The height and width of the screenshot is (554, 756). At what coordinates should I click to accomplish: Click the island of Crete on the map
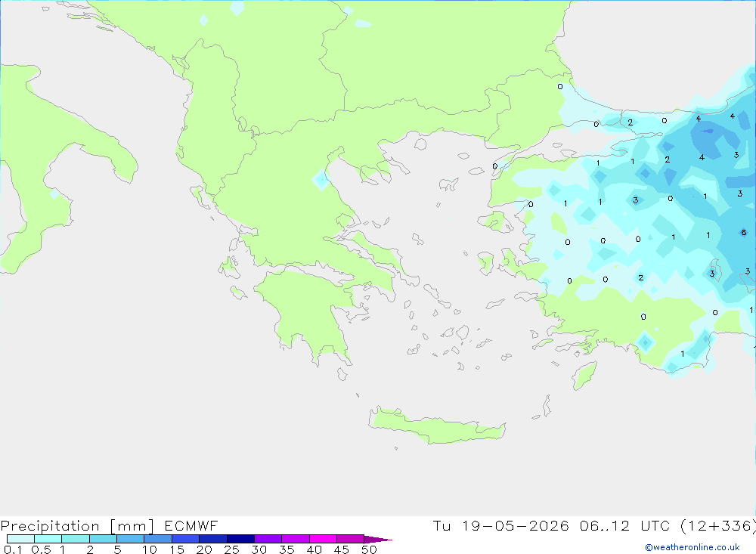(436, 426)
